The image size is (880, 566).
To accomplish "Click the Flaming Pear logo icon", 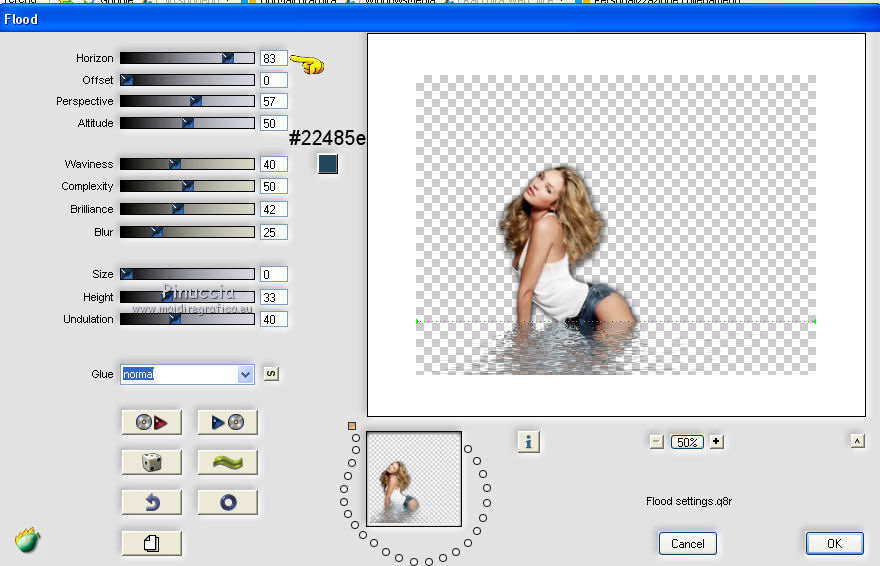I will (x=28, y=540).
